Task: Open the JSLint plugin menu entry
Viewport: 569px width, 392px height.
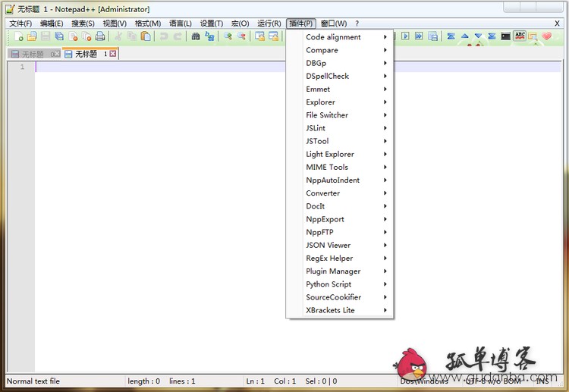Action: click(x=340, y=128)
